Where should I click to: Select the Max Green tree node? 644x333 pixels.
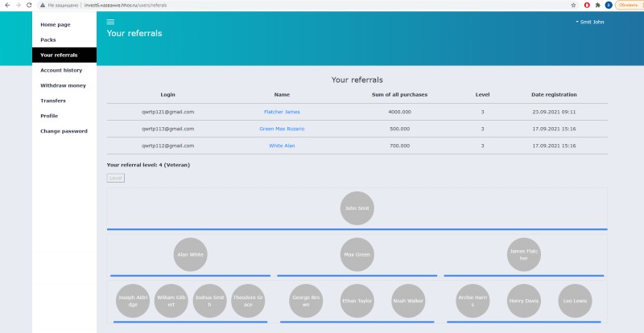click(357, 254)
